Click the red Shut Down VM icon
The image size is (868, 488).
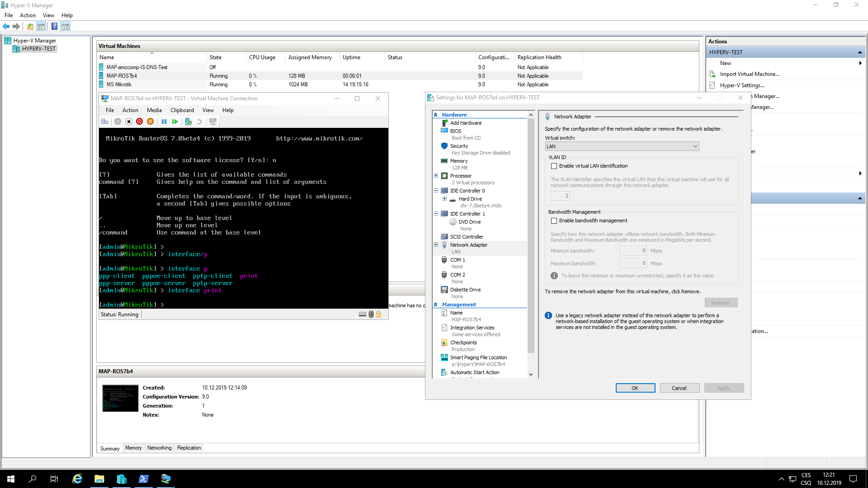pyautogui.click(x=139, y=122)
